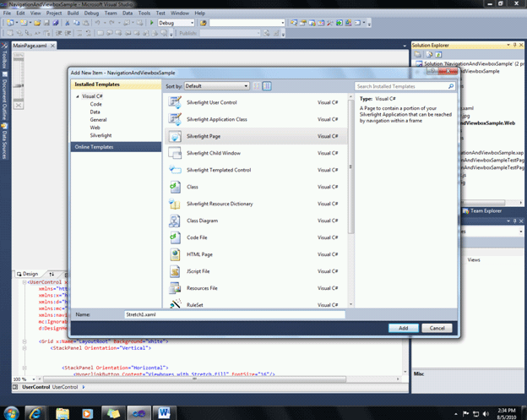Open Solution Explorer window position dropdown arrow

tap(508, 45)
